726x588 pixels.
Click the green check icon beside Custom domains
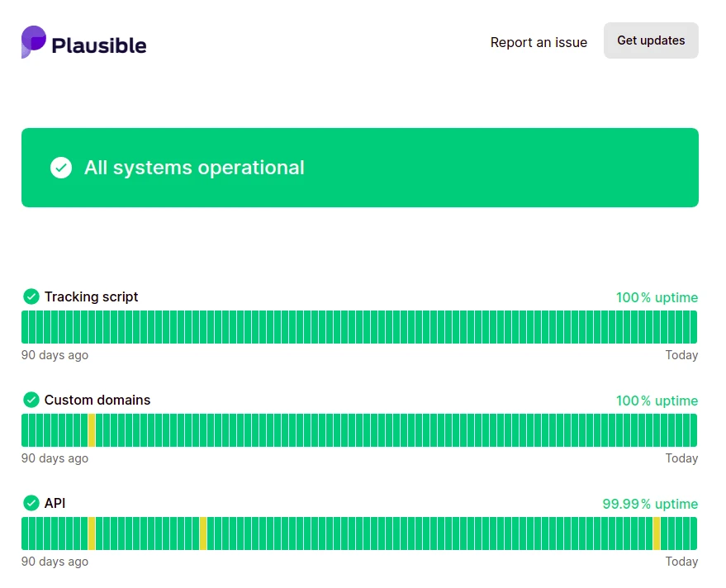(x=31, y=400)
